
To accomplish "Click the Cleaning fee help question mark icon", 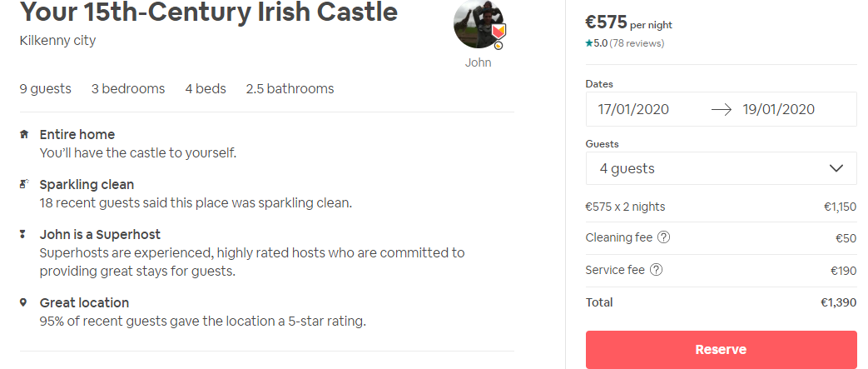I will [x=664, y=237].
